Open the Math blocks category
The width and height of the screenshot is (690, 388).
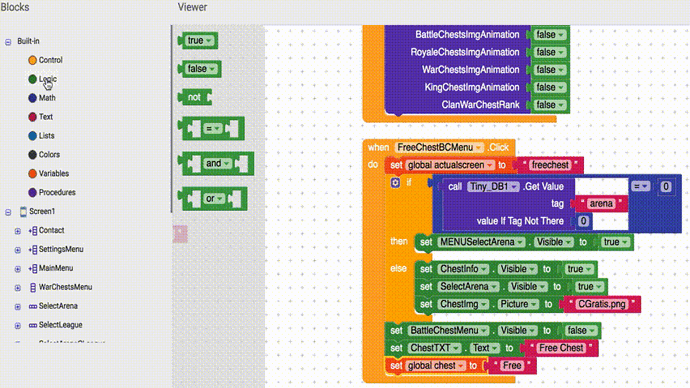42,98
